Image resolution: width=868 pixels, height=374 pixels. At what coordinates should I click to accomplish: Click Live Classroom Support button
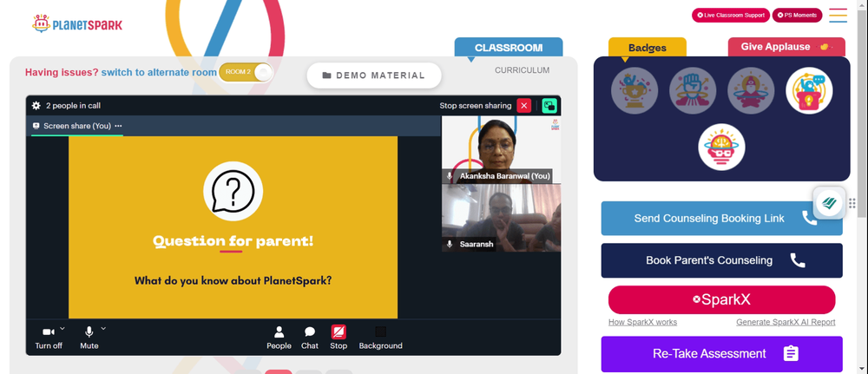(x=731, y=16)
